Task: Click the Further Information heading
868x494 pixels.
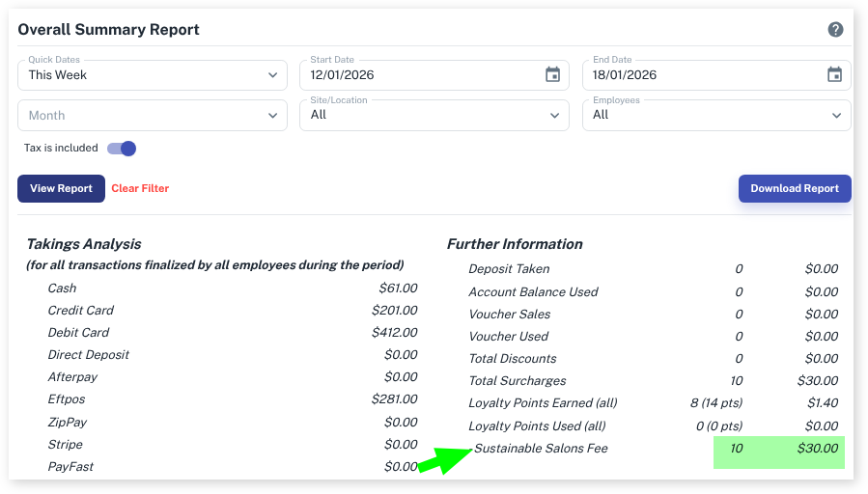Action: pyautogui.click(x=515, y=244)
